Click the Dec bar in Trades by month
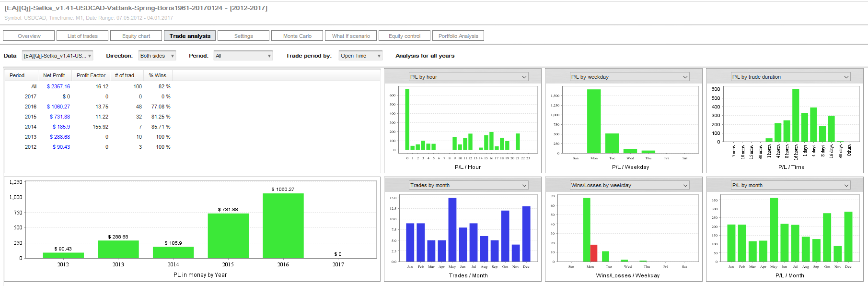 tap(526, 234)
